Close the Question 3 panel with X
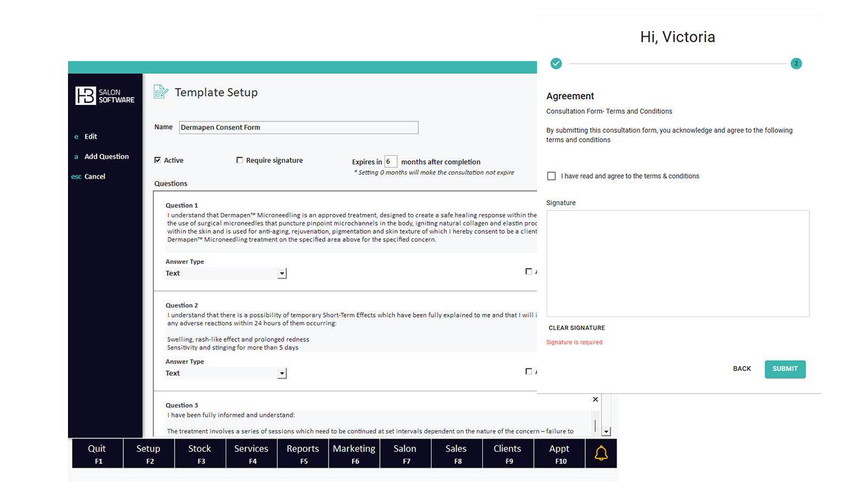This screenshot has height=488, width=868. 595,400
